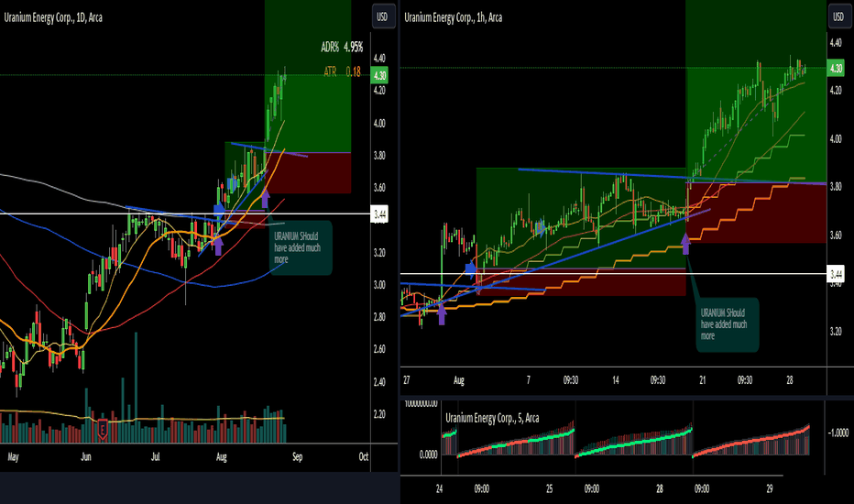Open USD currency selector on daily chart
This screenshot has width=854, height=504.
[382, 16]
